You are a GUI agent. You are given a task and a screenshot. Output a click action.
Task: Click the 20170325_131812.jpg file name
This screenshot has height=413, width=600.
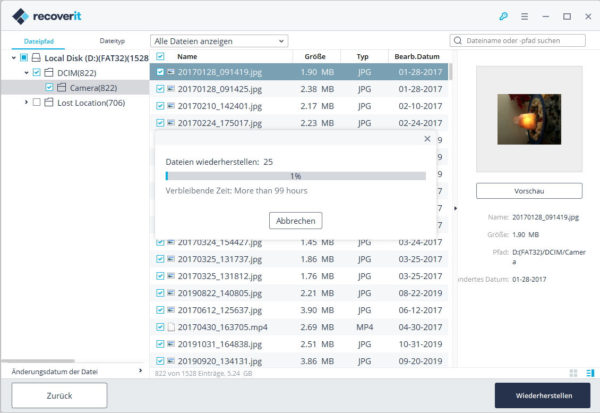(220, 276)
